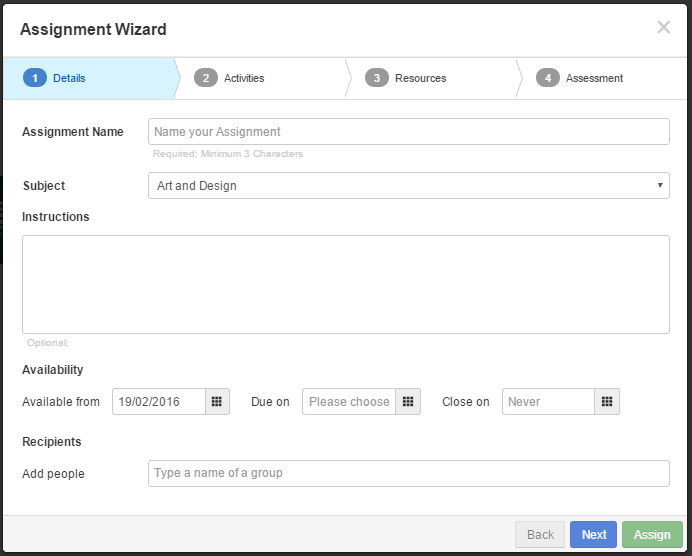This screenshot has height=556, width=692.
Task: Click the 'Optional;' hint text
Action: [x=48, y=343]
